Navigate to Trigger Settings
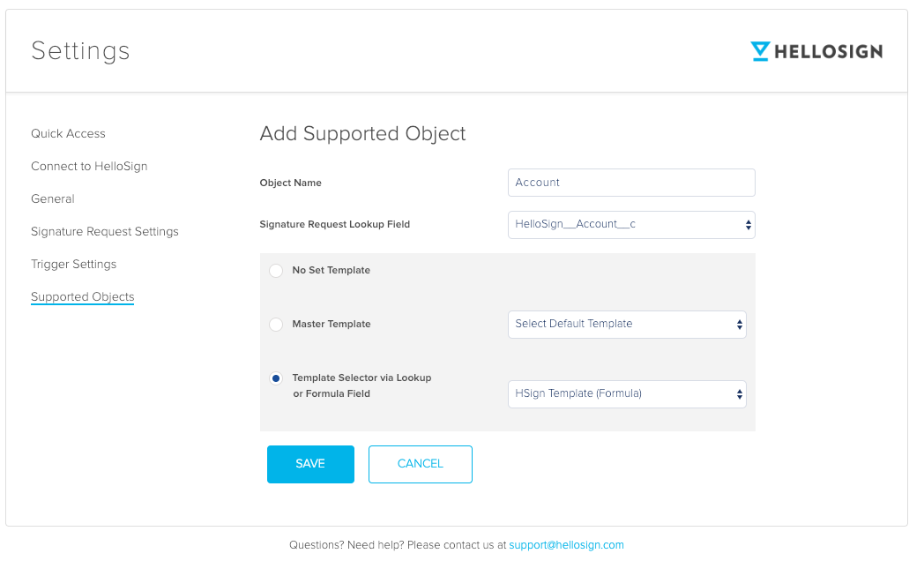 point(73,265)
